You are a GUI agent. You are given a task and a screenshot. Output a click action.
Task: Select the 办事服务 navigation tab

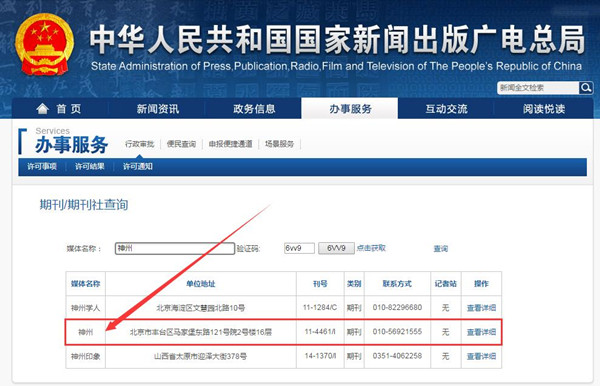click(x=350, y=109)
